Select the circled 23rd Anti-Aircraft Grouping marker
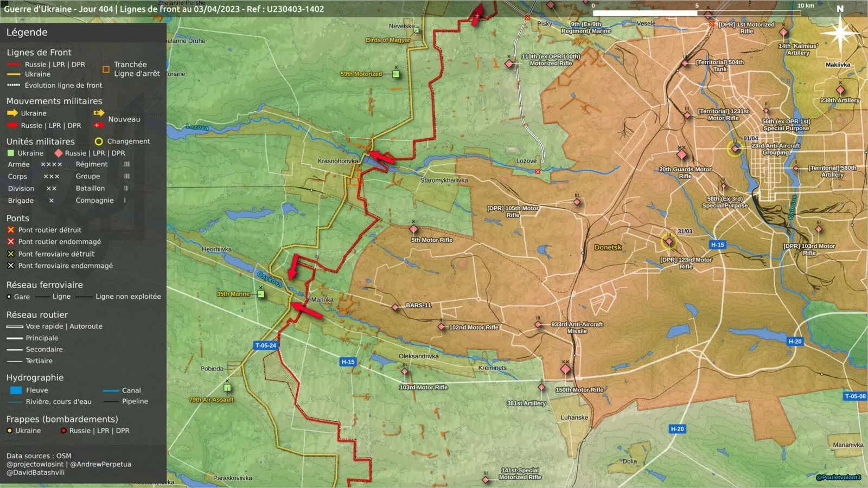The height and width of the screenshot is (488, 868). point(735,149)
